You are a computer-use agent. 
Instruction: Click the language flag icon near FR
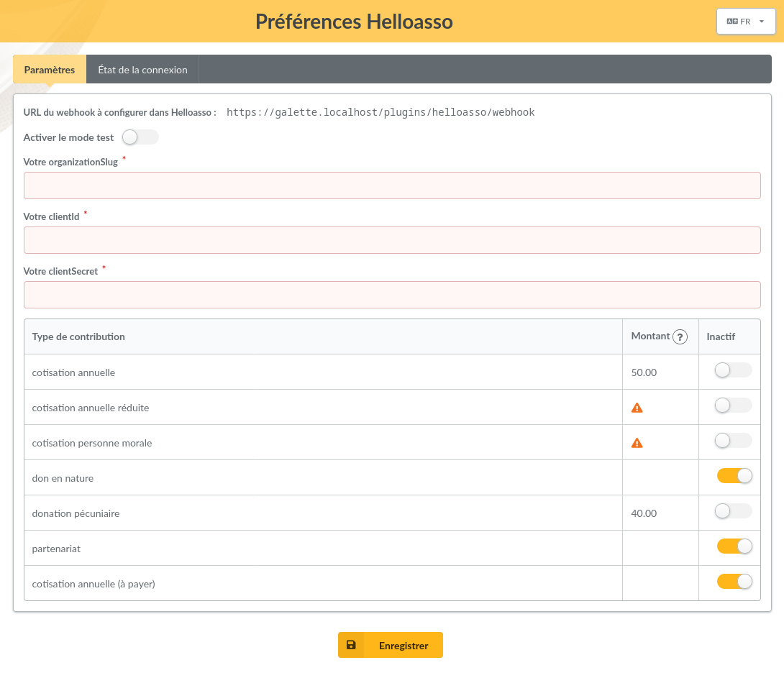pyautogui.click(x=732, y=22)
